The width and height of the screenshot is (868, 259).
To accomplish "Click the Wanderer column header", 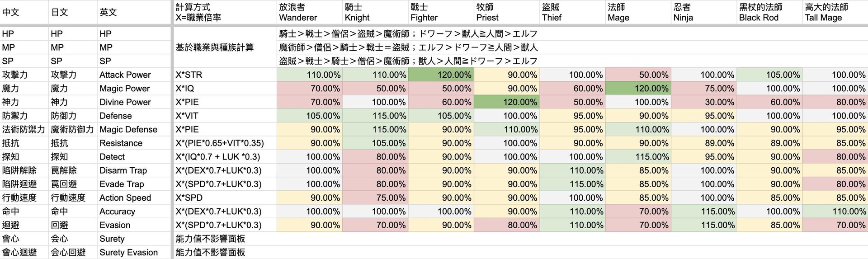I will pos(310,12).
